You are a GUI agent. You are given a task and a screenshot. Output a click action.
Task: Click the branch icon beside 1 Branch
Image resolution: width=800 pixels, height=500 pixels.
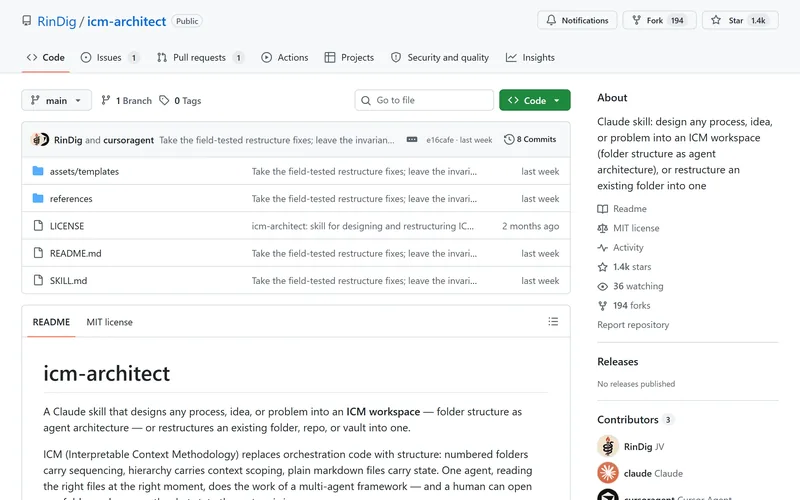pyautogui.click(x=106, y=100)
